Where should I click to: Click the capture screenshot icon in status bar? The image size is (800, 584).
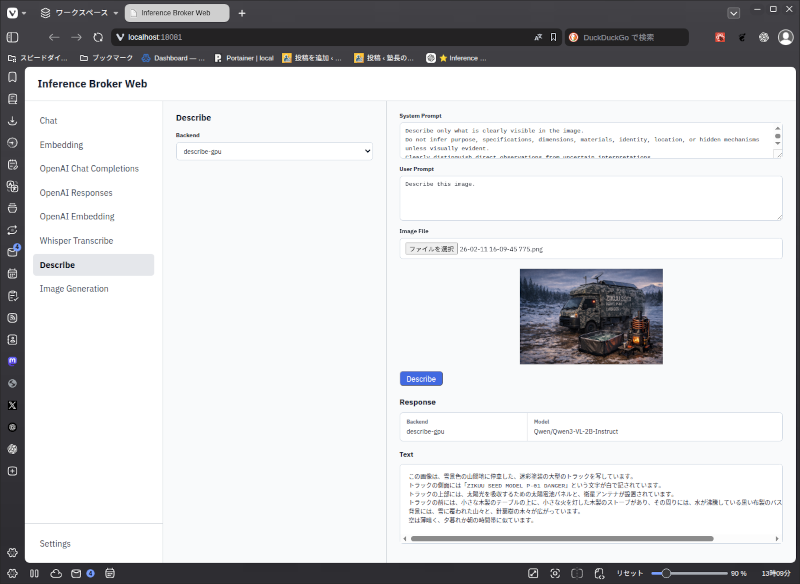click(x=555, y=573)
